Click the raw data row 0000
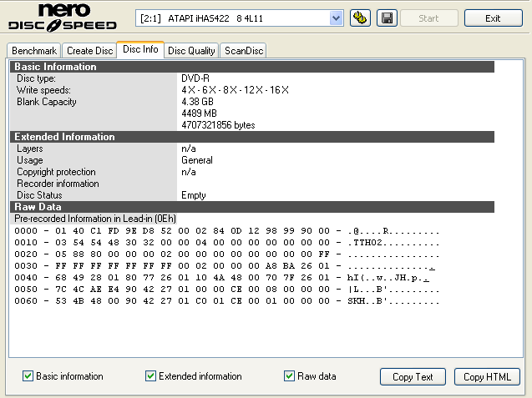Image resolution: width=532 pixels, height=398 pixels. pos(227,231)
